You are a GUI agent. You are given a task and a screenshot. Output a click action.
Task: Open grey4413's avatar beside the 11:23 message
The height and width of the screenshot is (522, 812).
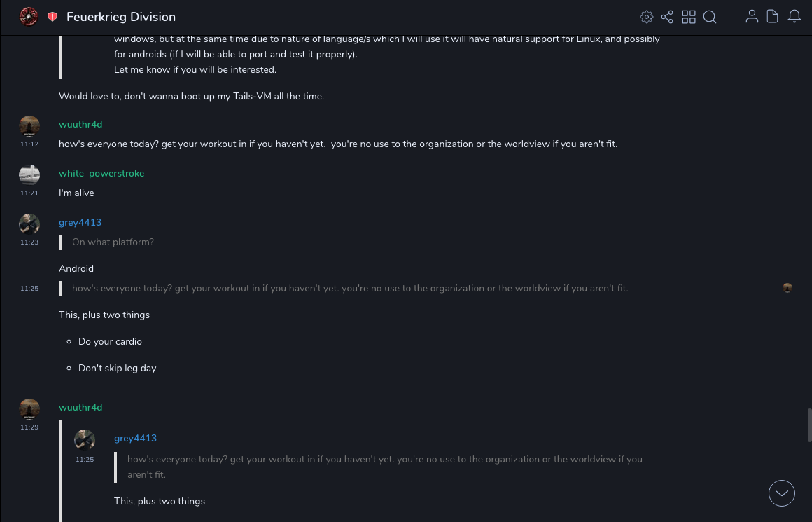click(x=29, y=224)
